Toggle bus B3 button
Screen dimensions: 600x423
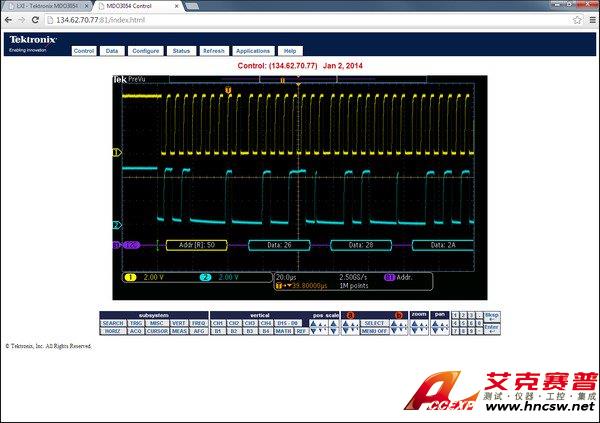[x=250, y=331]
